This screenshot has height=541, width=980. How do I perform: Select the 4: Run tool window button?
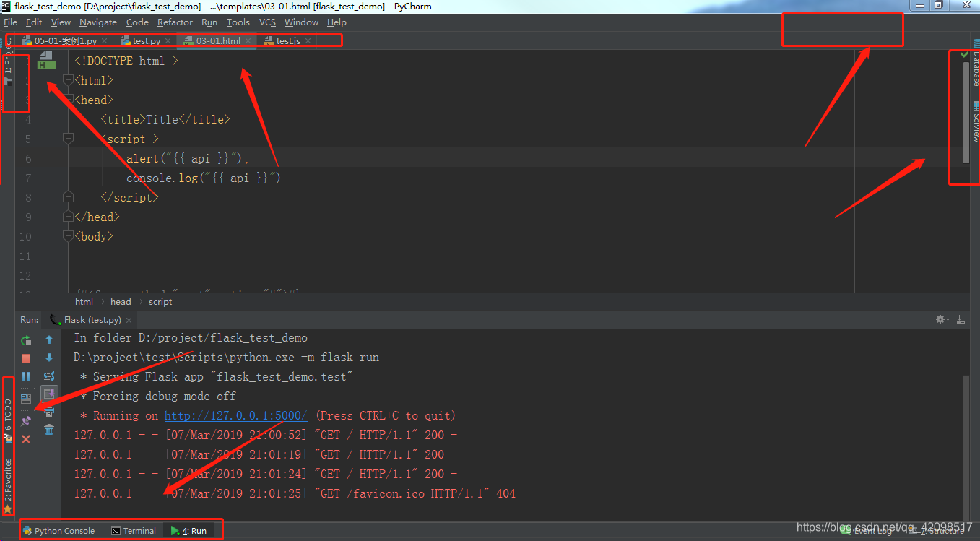[188, 531]
